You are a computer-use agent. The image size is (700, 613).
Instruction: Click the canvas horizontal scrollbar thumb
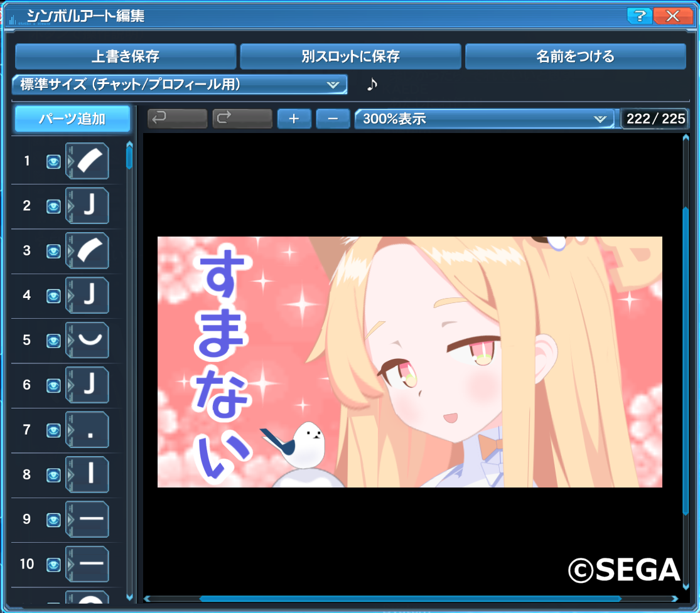(x=411, y=599)
